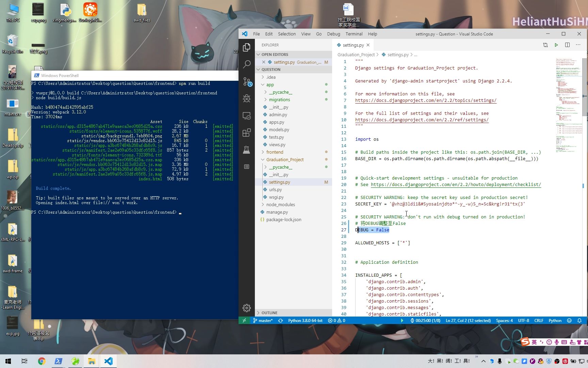Open the Extensions view
This screenshot has width=588, height=368.
[247, 133]
